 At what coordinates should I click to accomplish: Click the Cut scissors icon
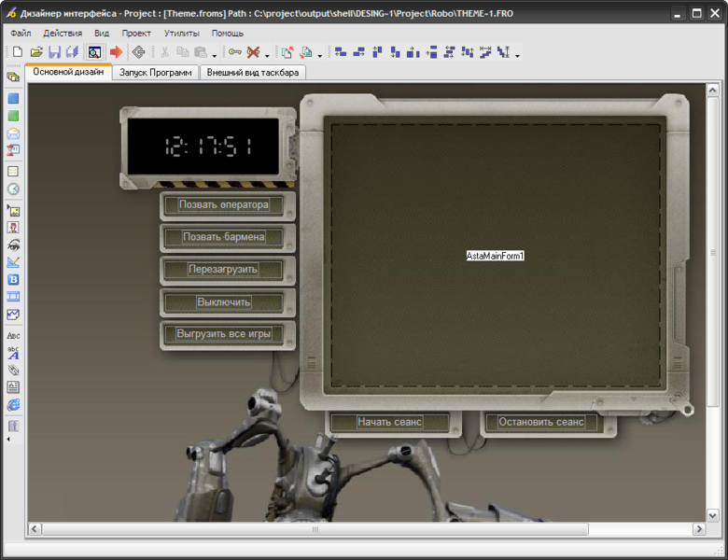[164, 52]
